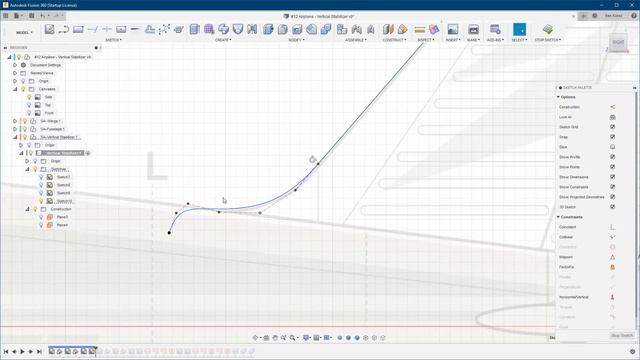
Task: Click the Sketch Palette vertical scrollbar
Action: click(636, 204)
